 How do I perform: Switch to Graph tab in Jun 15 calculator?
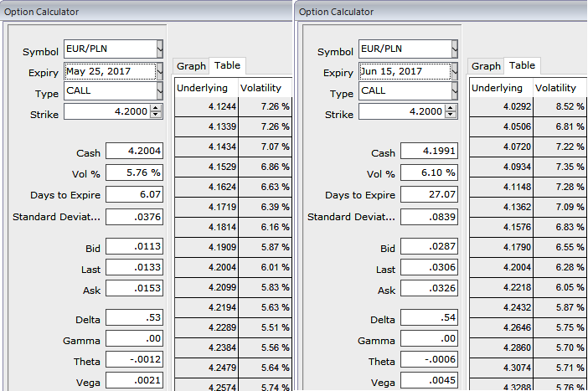(486, 66)
